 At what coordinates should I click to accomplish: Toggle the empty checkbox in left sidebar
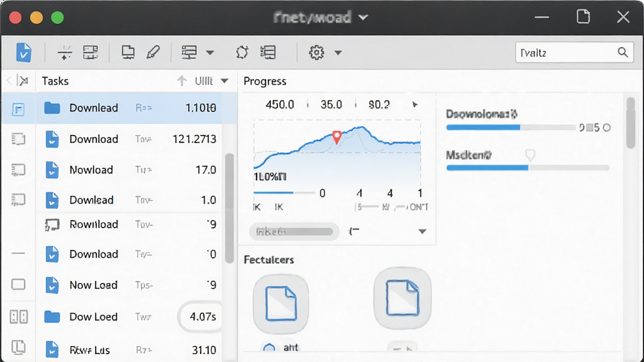(18, 285)
